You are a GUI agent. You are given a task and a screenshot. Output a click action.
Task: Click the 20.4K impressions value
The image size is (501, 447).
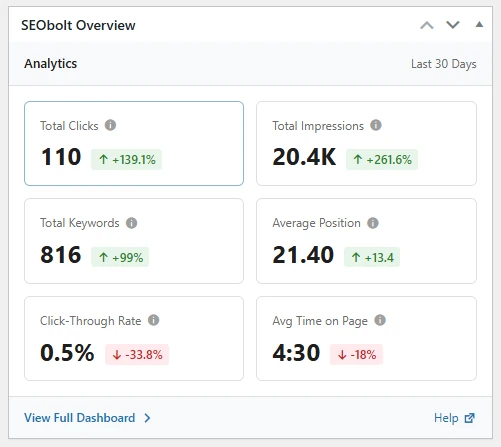click(304, 157)
